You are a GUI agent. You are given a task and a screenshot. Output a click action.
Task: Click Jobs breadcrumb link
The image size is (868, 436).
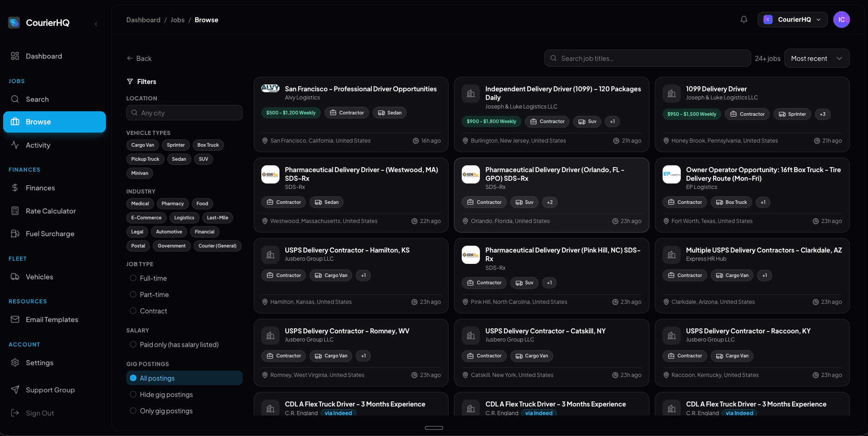[x=178, y=20]
